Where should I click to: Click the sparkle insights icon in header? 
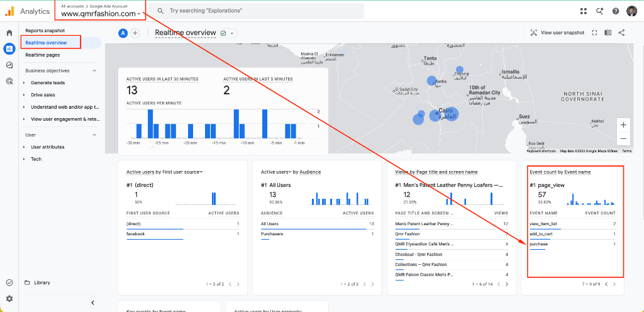[x=599, y=11]
